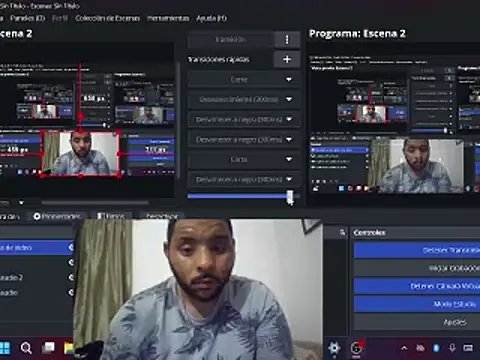The height and width of the screenshot is (360, 480).
Task: Open source Filtros button
Action: tap(111, 216)
